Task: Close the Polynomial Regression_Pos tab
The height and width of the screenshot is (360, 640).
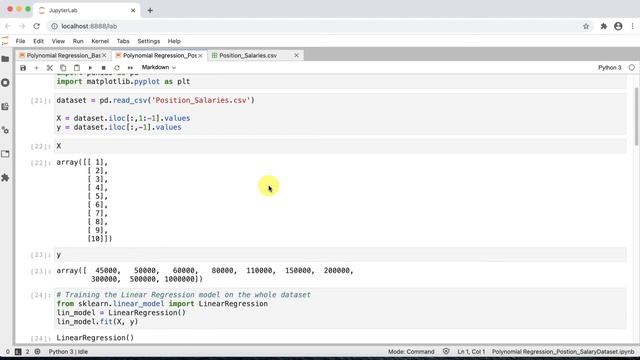Action: point(200,56)
